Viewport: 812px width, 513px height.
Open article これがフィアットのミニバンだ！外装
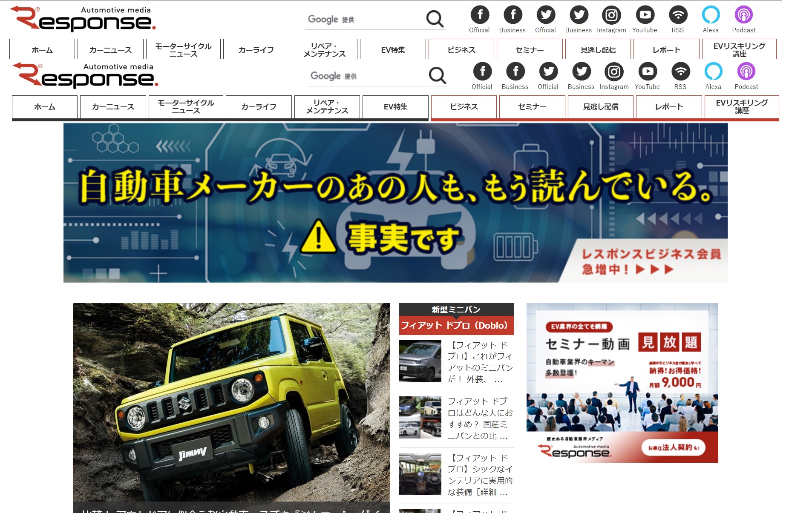tap(480, 362)
